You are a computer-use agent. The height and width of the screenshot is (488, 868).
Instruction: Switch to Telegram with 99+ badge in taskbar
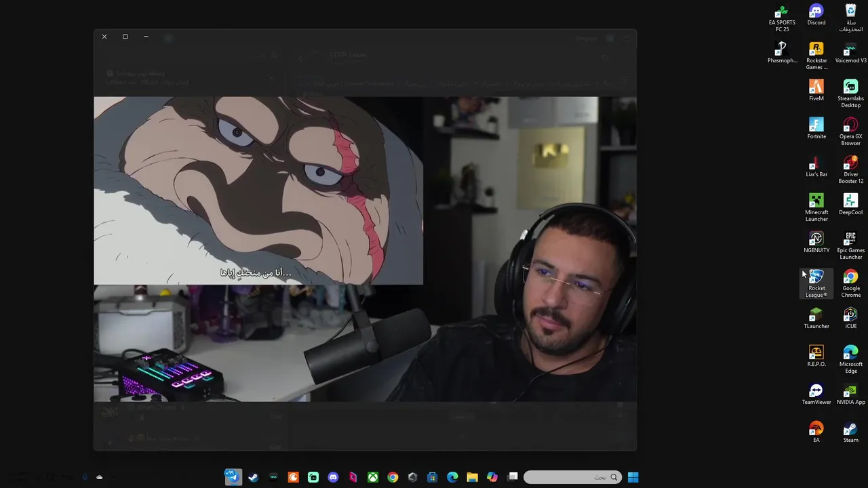pos(233,477)
